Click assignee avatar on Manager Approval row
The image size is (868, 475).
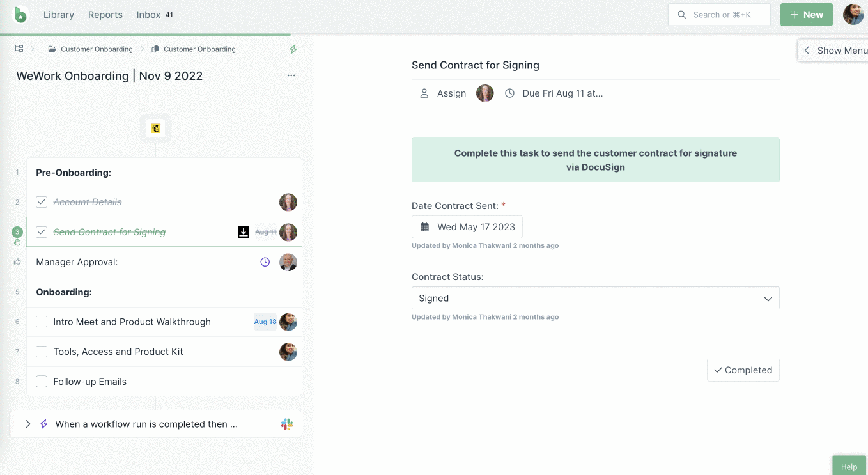click(288, 262)
